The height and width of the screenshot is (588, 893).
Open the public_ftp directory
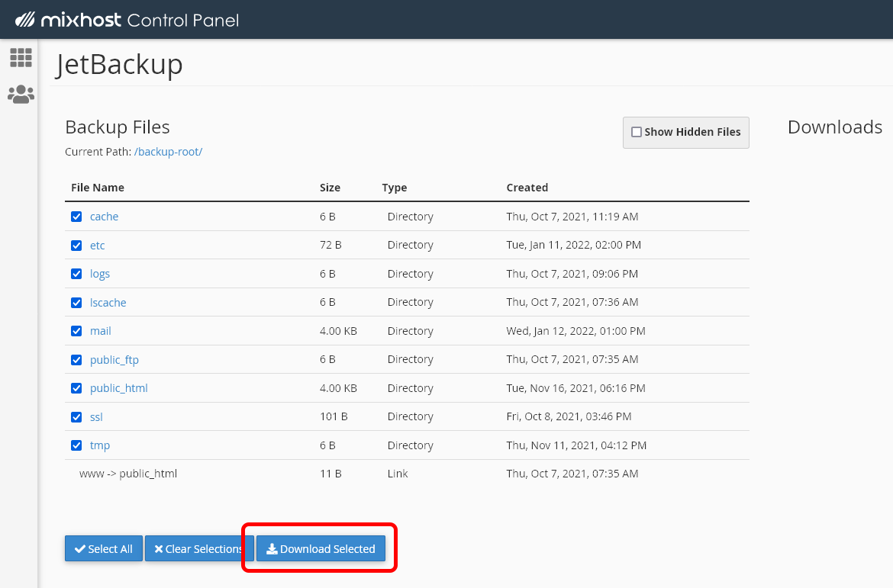[114, 360]
